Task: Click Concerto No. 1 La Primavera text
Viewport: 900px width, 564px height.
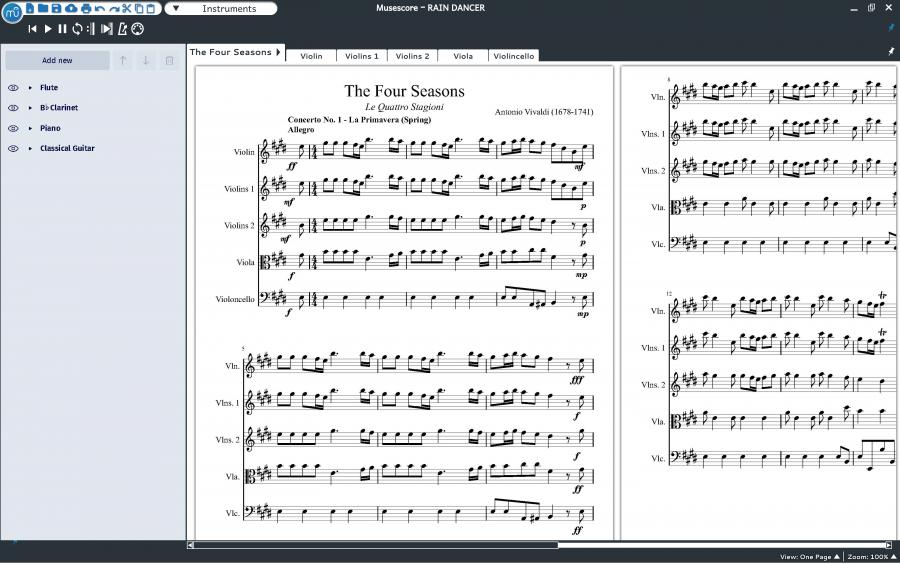Action: pyautogui.click(x=359, y=120)
